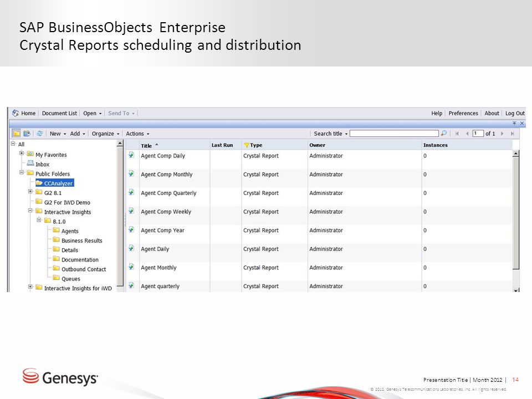Select the Queues folder
The height and width of the screenshot is (399, 532).
(70, 279)
